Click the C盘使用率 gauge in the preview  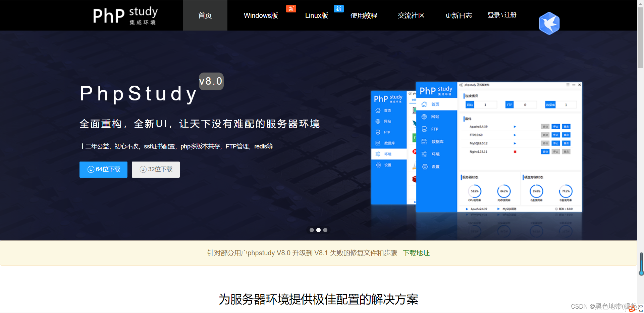coord(536,191)
